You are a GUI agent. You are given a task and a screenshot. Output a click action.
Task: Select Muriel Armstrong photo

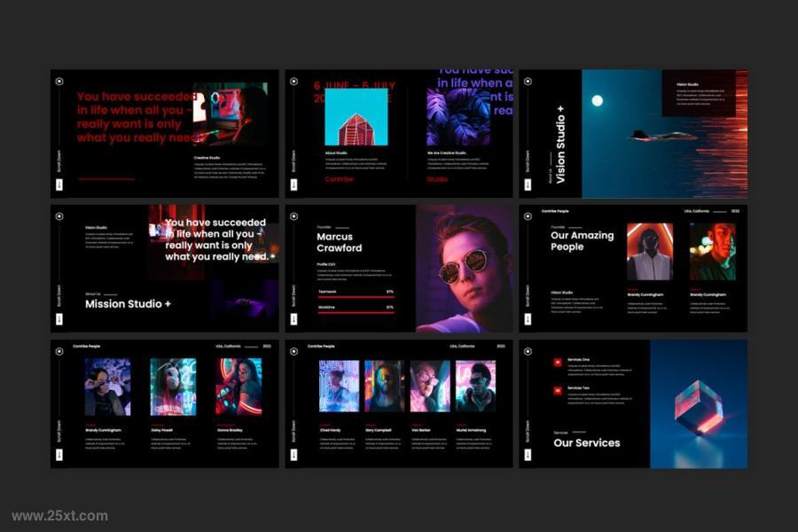(475, 386)
